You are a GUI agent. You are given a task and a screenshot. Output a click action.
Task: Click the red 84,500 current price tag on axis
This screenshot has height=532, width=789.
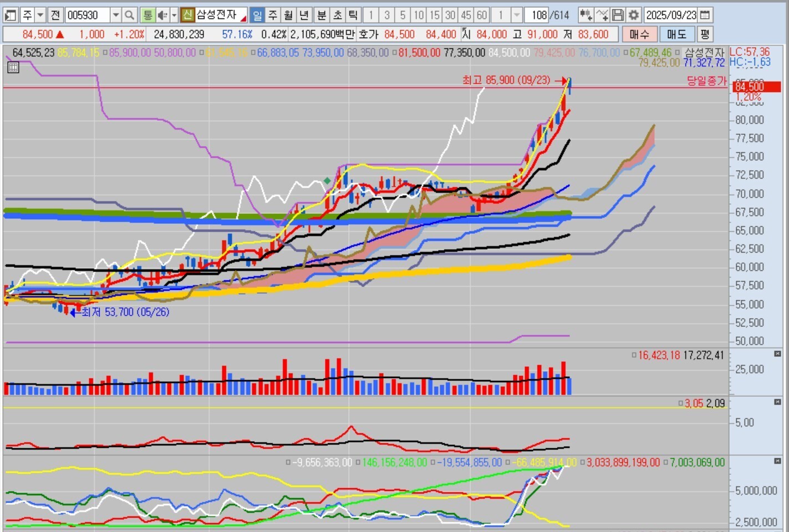pyautogui.click(x=757, y=86)
